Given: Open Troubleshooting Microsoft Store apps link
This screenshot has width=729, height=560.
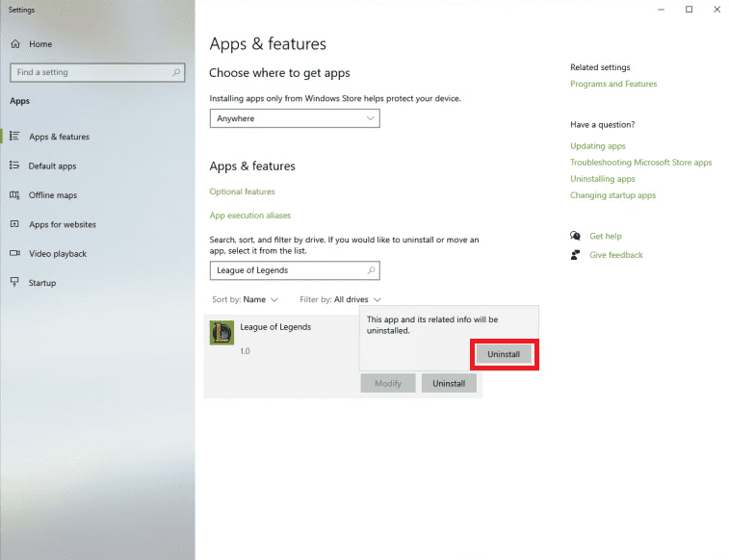Looking at the screenshot, I should (x=641, y=163).
